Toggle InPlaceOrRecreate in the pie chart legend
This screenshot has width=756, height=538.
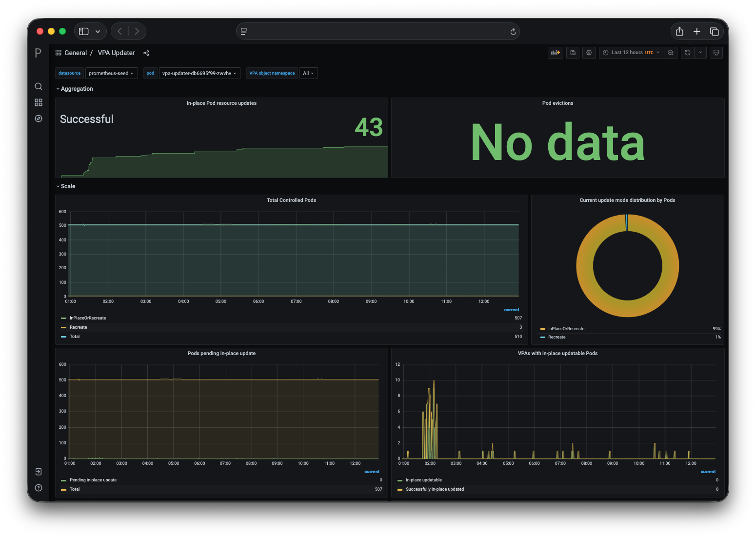pos(566,329)
